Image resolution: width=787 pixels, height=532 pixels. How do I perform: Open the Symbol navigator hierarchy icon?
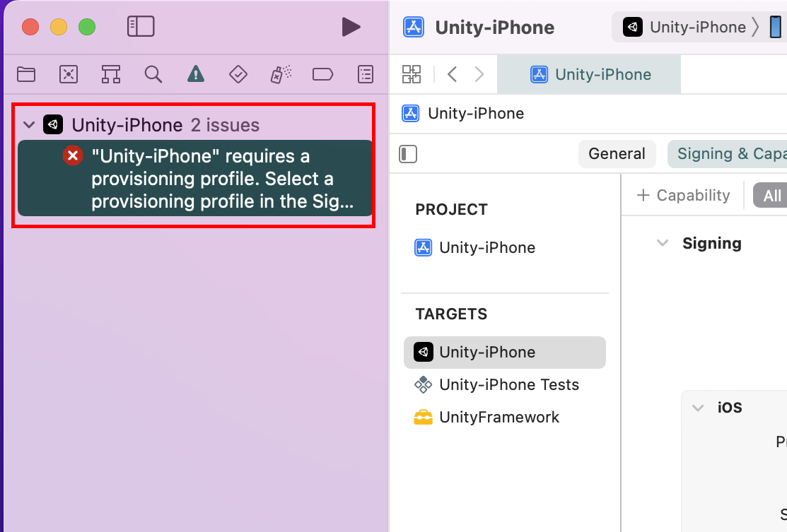point(110,75)
